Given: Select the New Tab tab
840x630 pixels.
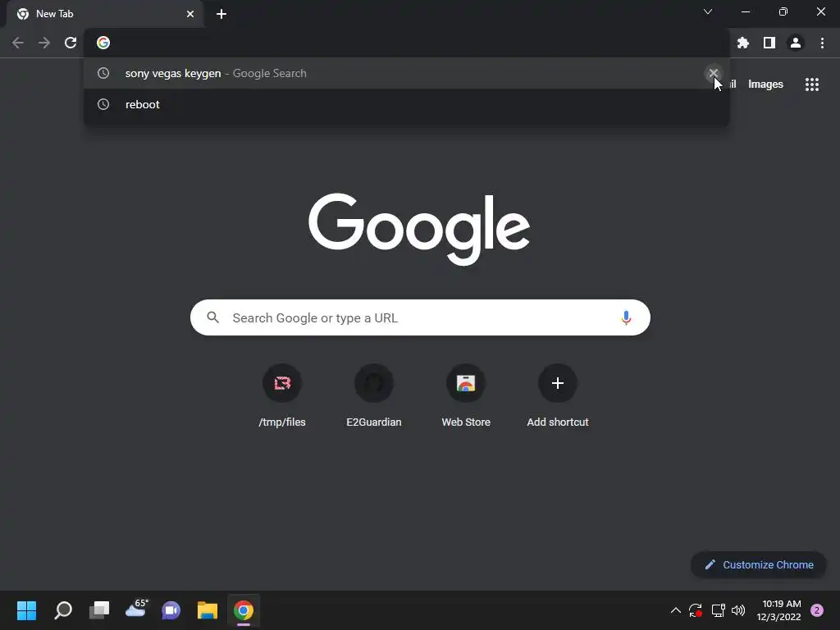Looking at the screenshot, I should click(104, 14).
